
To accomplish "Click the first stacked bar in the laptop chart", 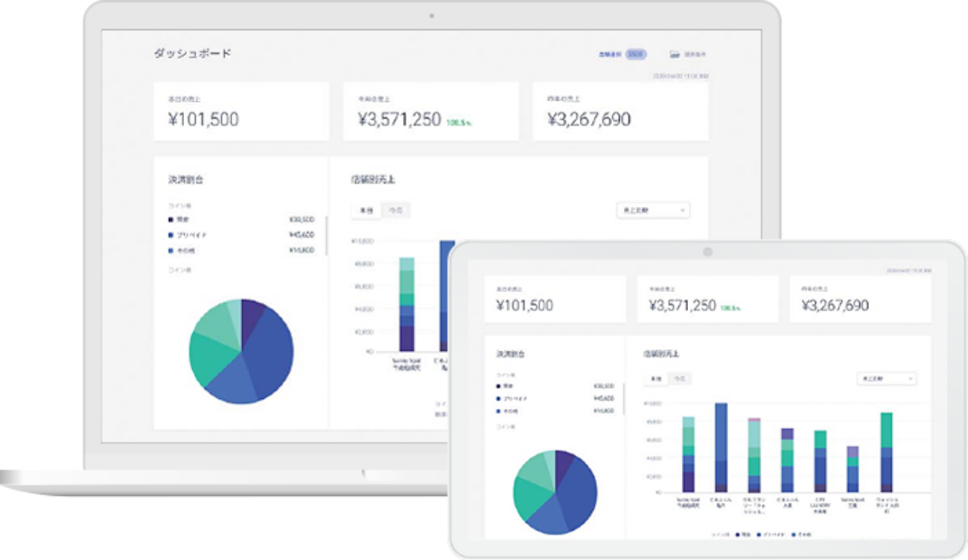I will click(x=407, y=304).
